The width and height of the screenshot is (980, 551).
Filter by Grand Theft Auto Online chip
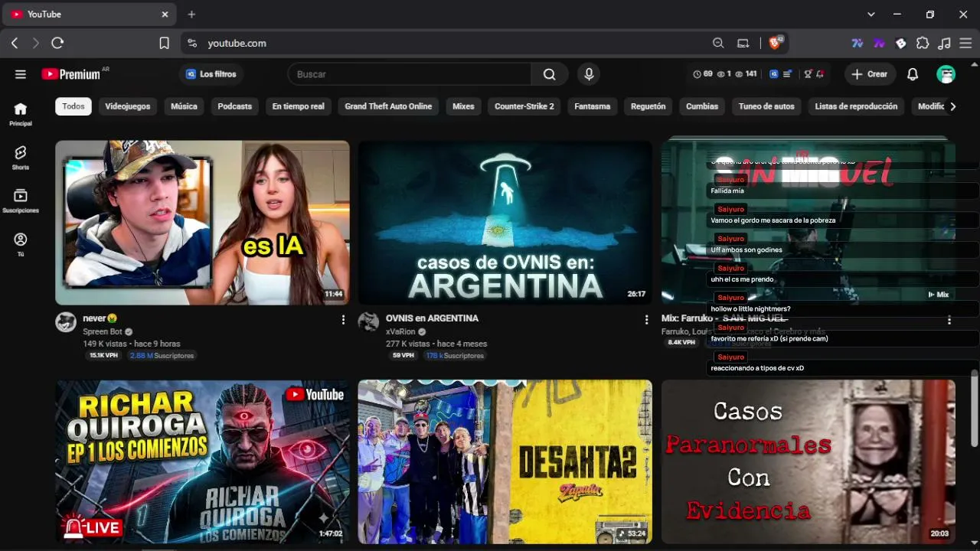[x=388, y=106]
